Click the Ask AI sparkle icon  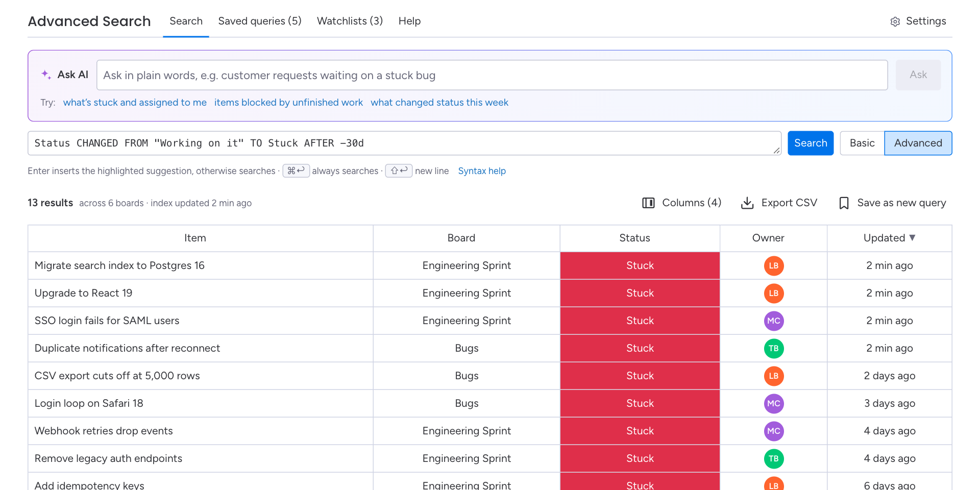coord(46,75)
